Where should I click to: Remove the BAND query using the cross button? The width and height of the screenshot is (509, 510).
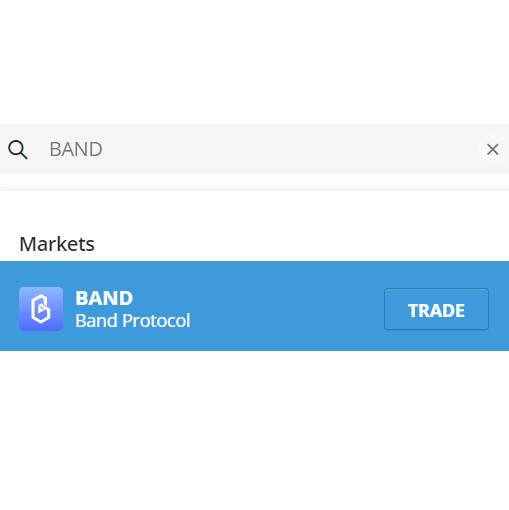pyautogui.click(x=492, y=149)
